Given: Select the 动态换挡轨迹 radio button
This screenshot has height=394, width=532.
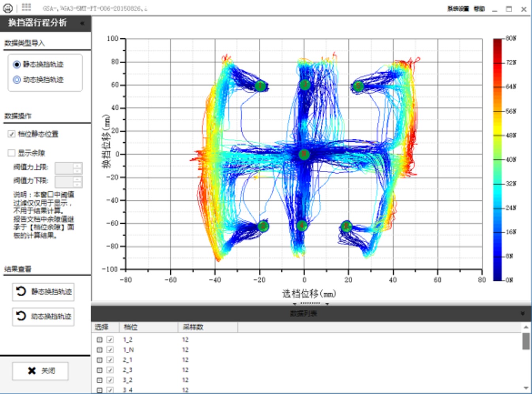Looking at the screenshot, I should pos(17,80).
